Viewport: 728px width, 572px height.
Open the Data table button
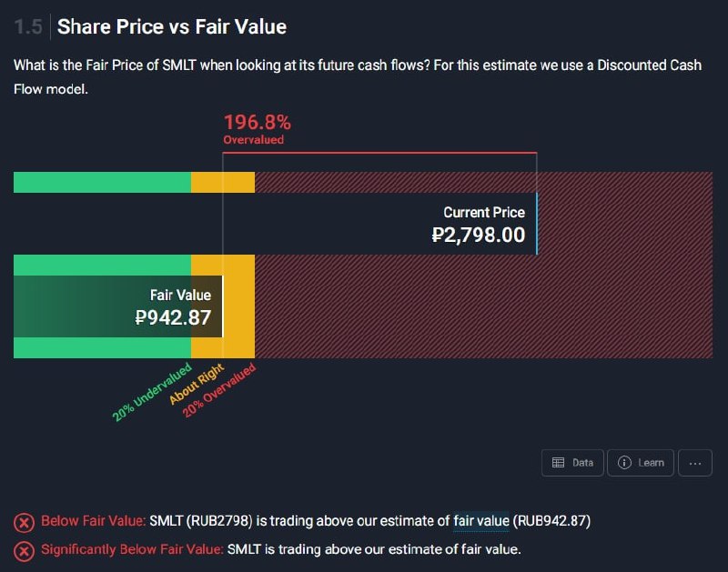(572, 463)
